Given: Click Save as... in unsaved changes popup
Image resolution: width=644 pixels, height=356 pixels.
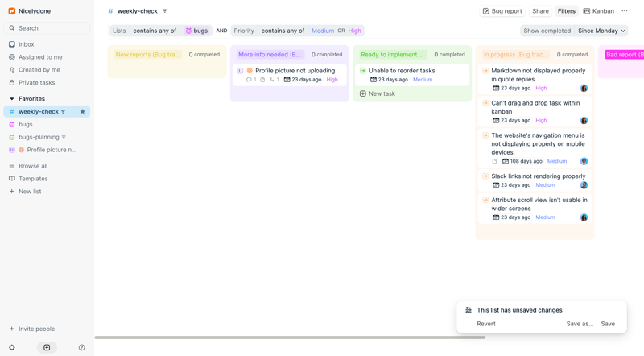Looking at the screenshot, I should [580, 324].
